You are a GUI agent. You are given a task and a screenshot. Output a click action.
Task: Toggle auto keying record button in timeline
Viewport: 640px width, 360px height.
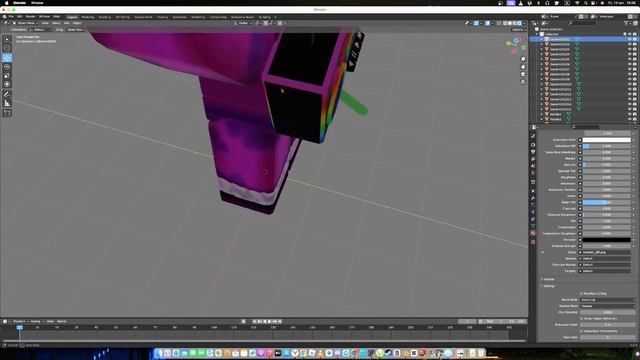[244, 322]
